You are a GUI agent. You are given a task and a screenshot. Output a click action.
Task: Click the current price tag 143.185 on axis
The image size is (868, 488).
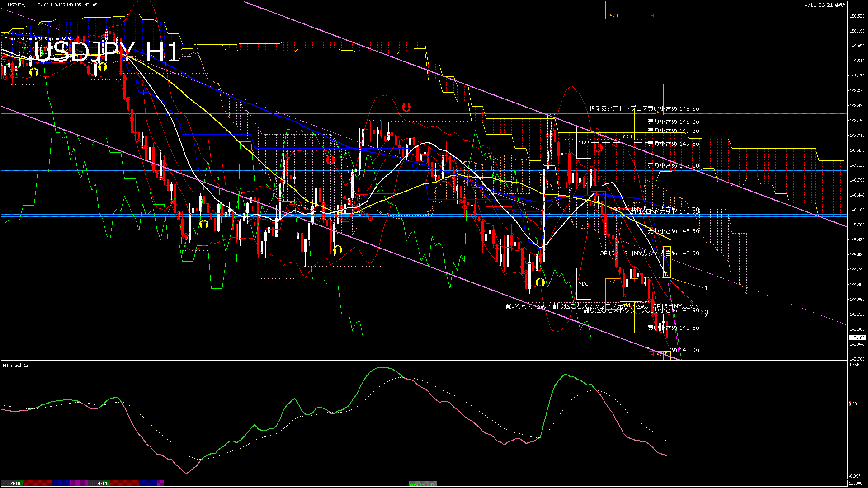click(x=857, y=338)
